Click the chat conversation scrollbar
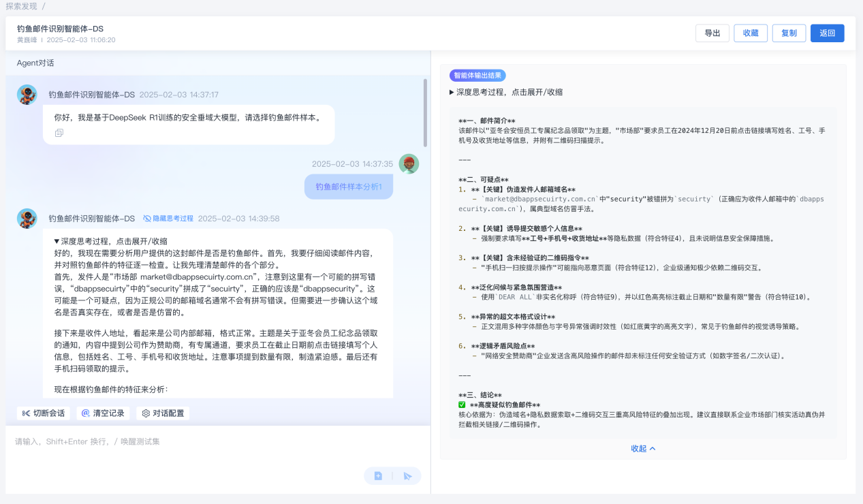 tap(426, 112)
